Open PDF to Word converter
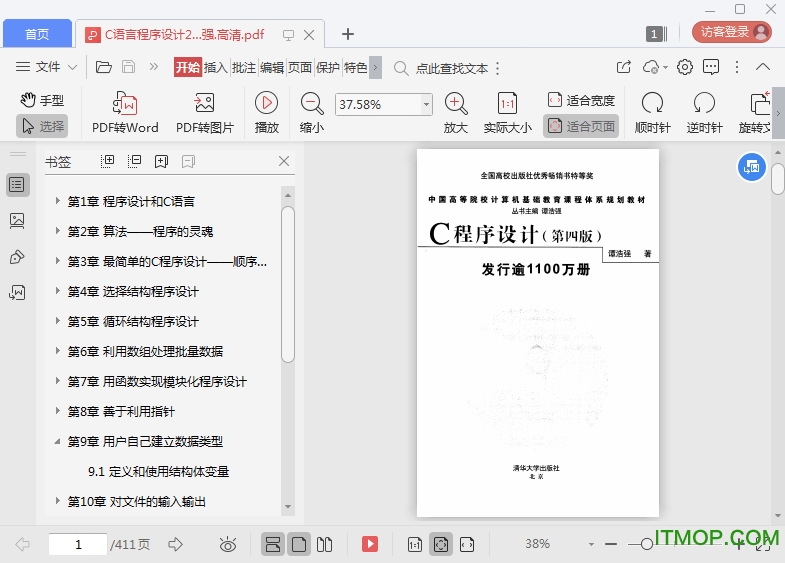 pyautogui.click(x=125, y=113)
